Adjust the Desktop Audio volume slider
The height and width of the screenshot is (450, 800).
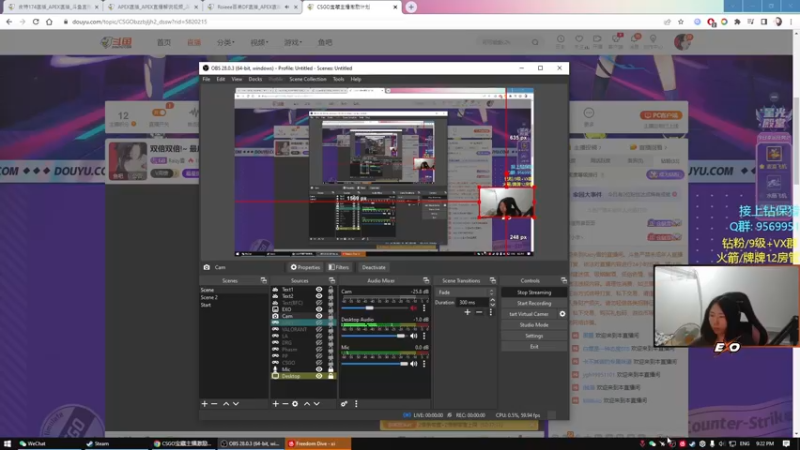click(x=374, y=336)
